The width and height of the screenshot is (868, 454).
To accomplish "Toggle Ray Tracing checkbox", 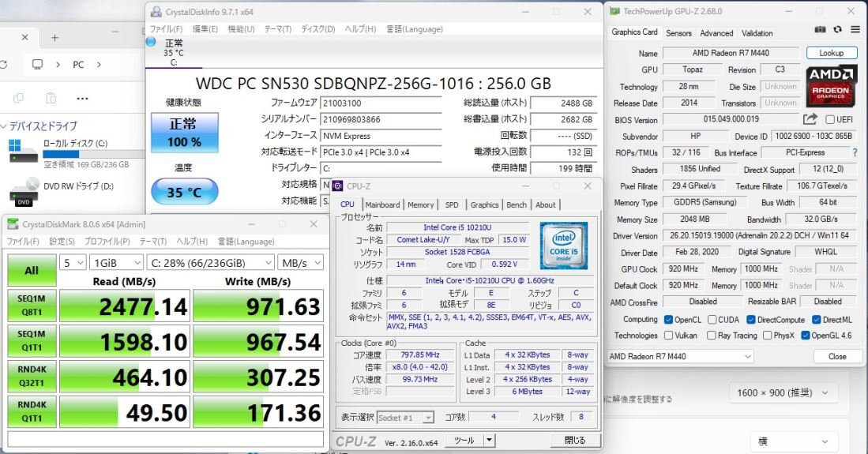I will [712, 335].
